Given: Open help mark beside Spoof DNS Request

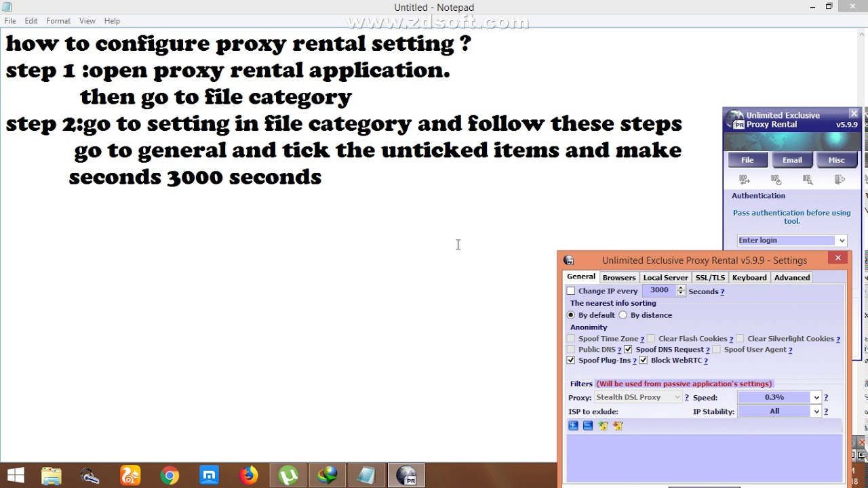Looking at the screenshot, I should (707, 350).
